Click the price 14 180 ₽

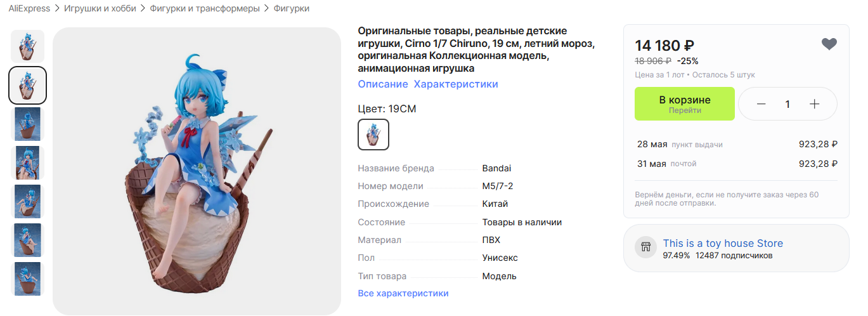[664, 46]
